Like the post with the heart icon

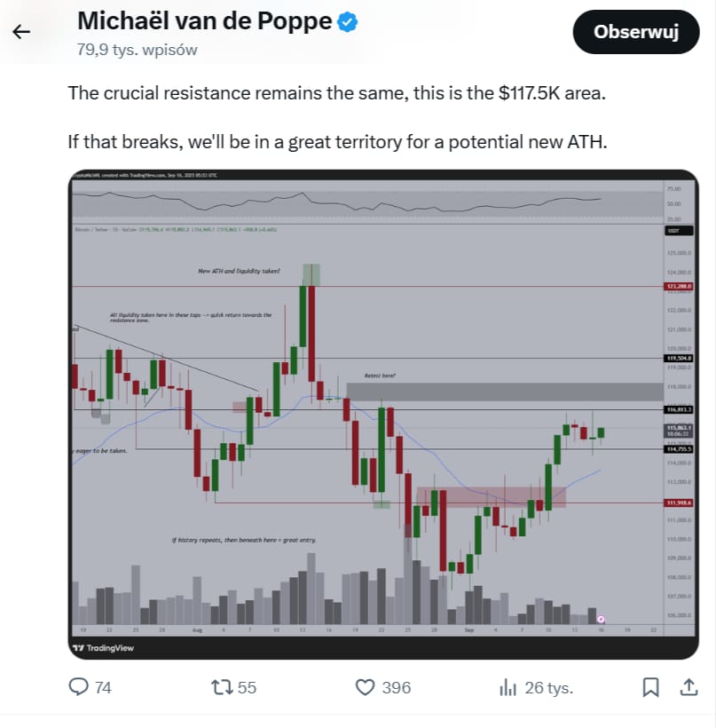[365, 686]
